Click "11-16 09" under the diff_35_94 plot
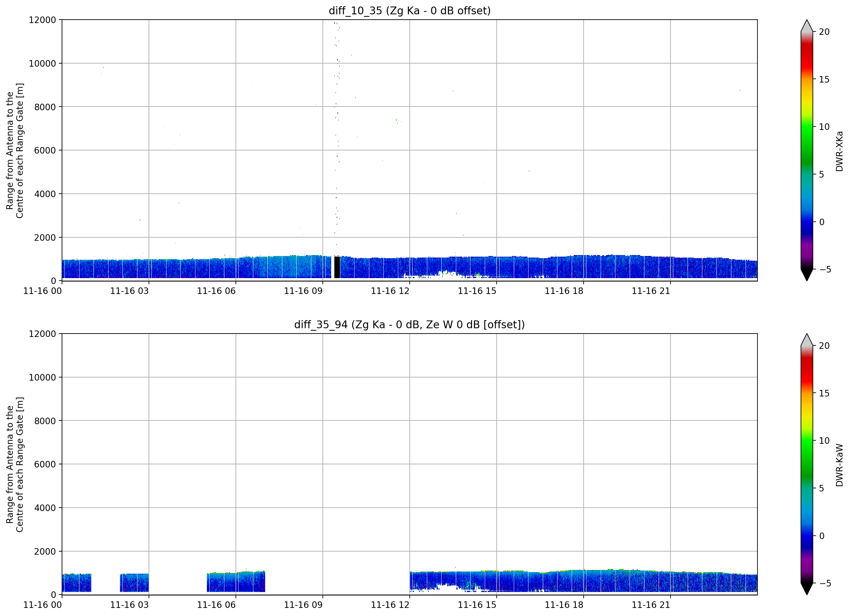This screenshot has width=850, height=616. [303, 605]
